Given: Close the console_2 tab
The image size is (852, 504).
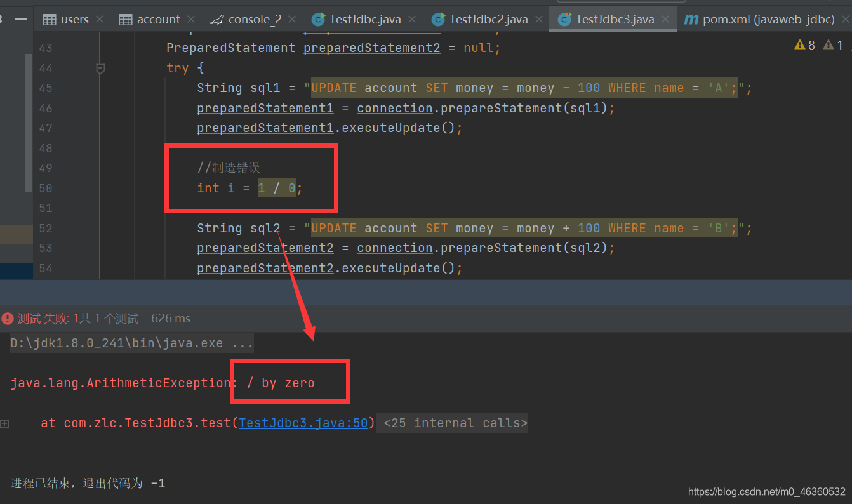Looking at the screenshot, I should click(x=291, y=20).
